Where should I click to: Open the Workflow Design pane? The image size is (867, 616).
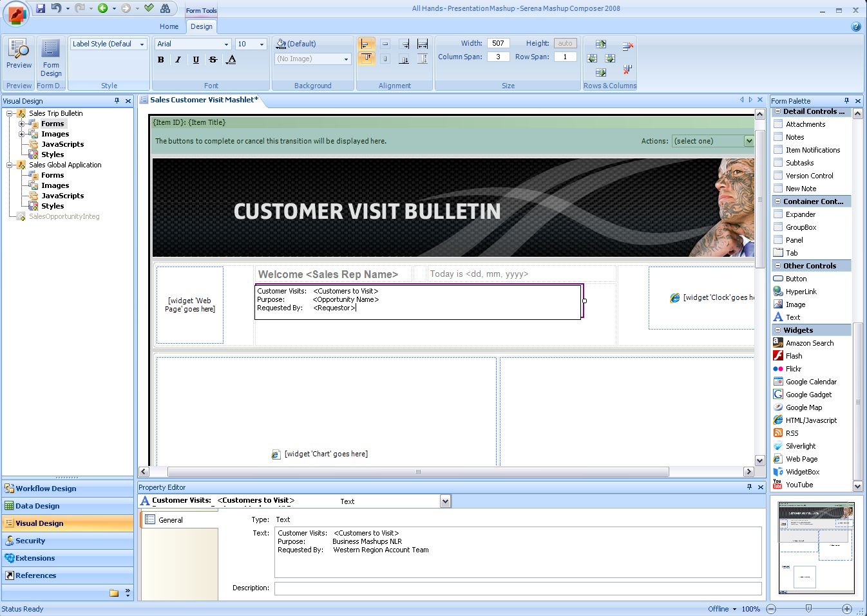click(x=46, y=489)
